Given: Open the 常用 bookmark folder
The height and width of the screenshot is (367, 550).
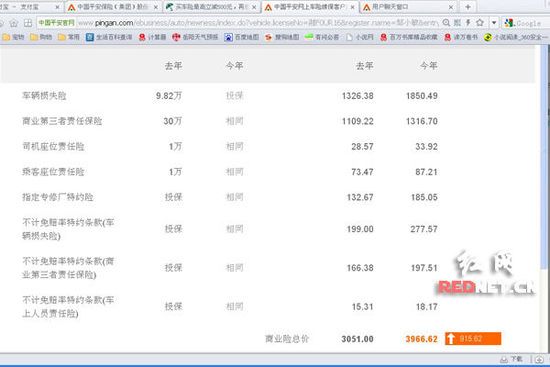Looking at the screenshot, I should (69, 37).
